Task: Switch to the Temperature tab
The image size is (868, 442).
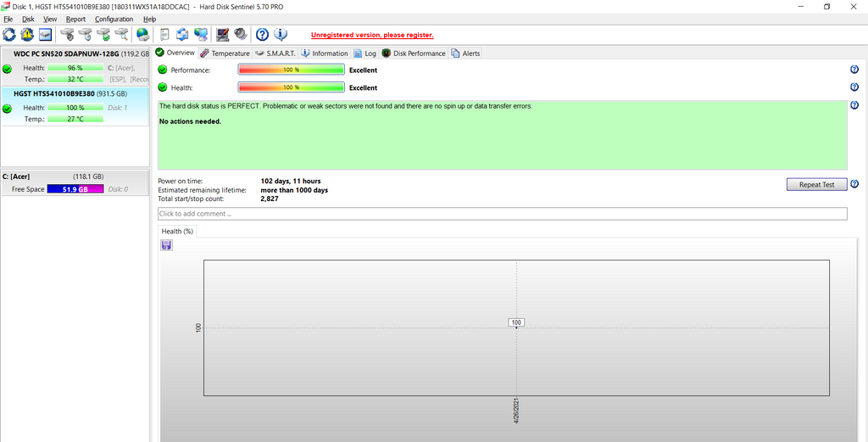Action: (225, 53)
